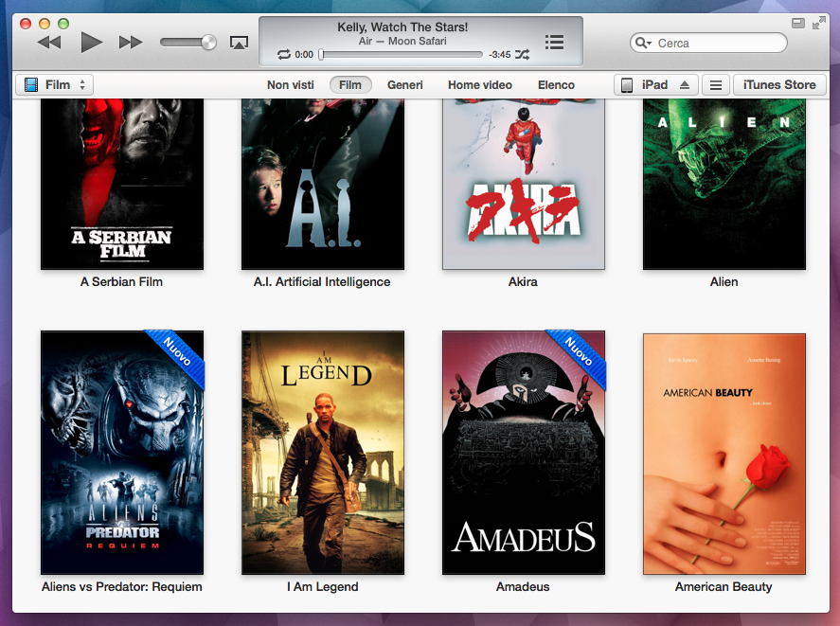Eject the iPad with the eject icon
Image resolution: width=840 pixels, height=626 pixels.
685,84
